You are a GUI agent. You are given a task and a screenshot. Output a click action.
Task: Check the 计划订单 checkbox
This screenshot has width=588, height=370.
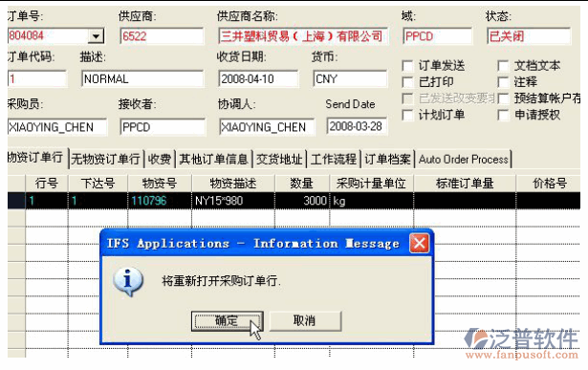407,115
